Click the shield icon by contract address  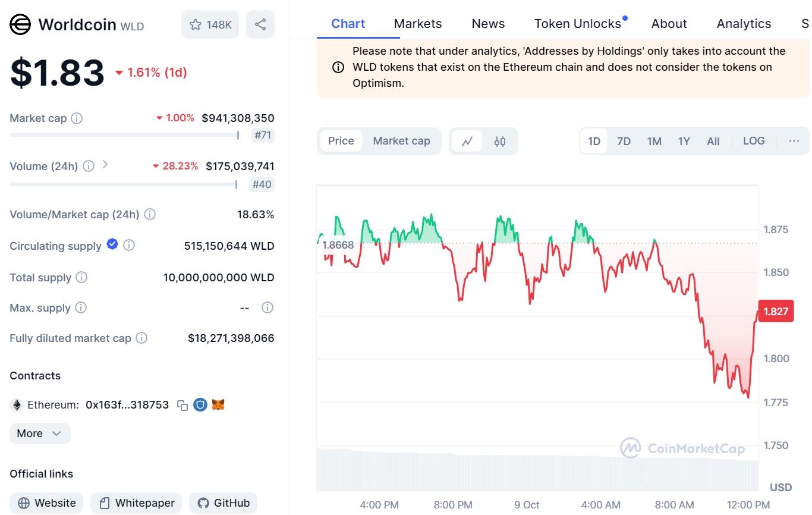click(x=200, y=405)
